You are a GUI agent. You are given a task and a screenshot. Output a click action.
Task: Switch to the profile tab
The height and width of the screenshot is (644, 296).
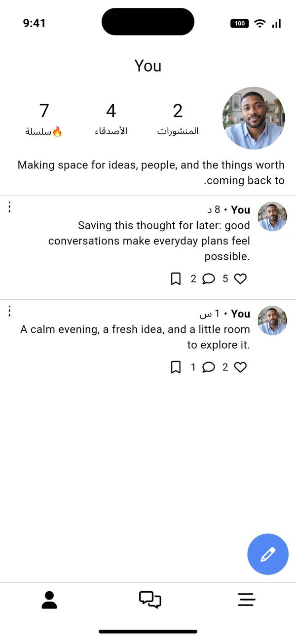coord(49,600)
